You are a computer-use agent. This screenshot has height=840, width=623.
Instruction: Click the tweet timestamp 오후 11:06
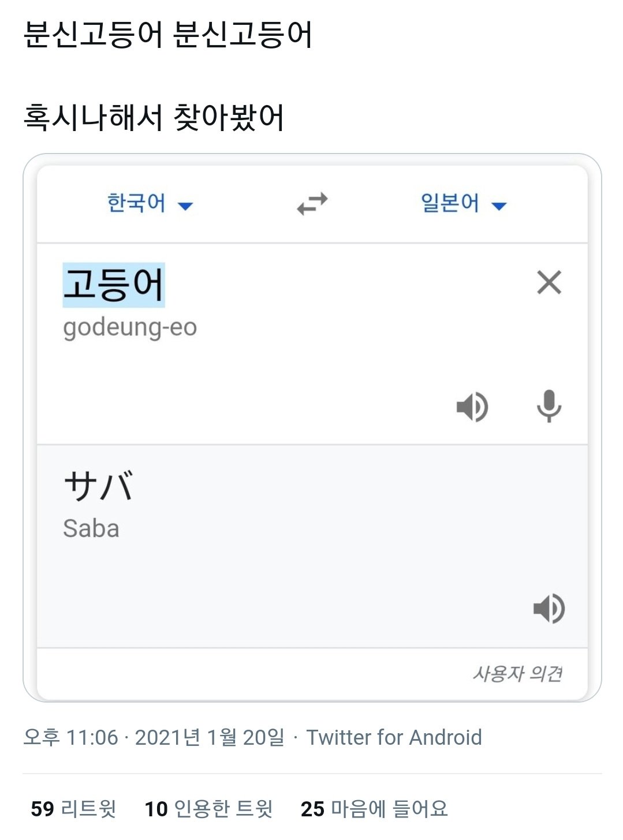(x=70, y=737)
